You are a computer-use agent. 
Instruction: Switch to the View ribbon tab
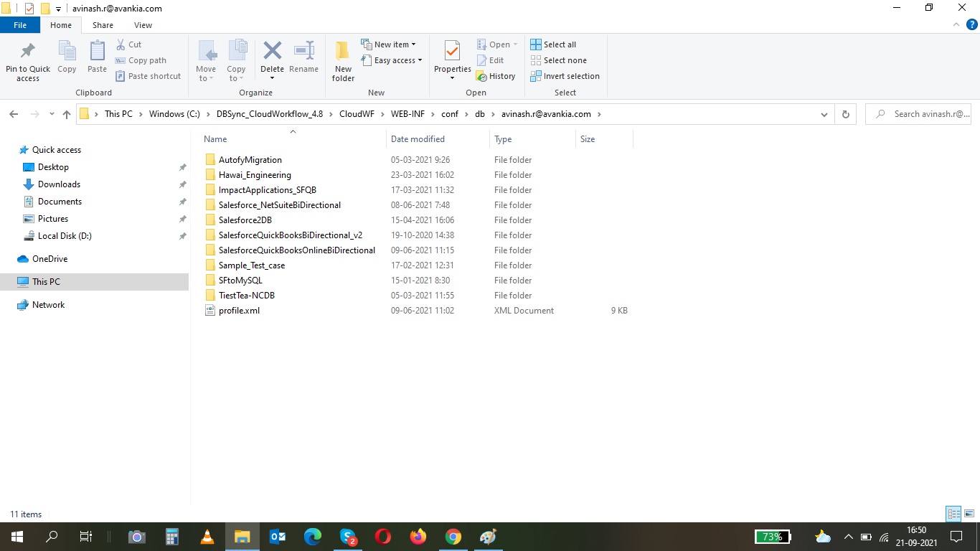(x=143, y=25)
